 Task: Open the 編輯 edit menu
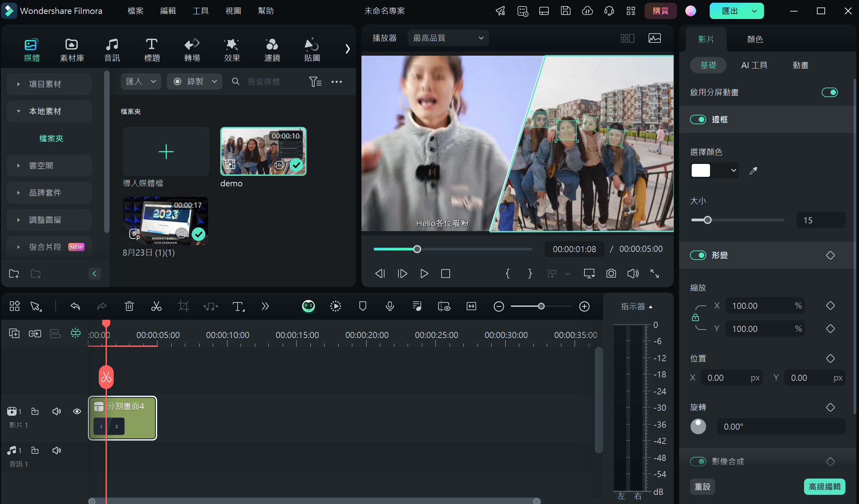[x=168, y=11]
